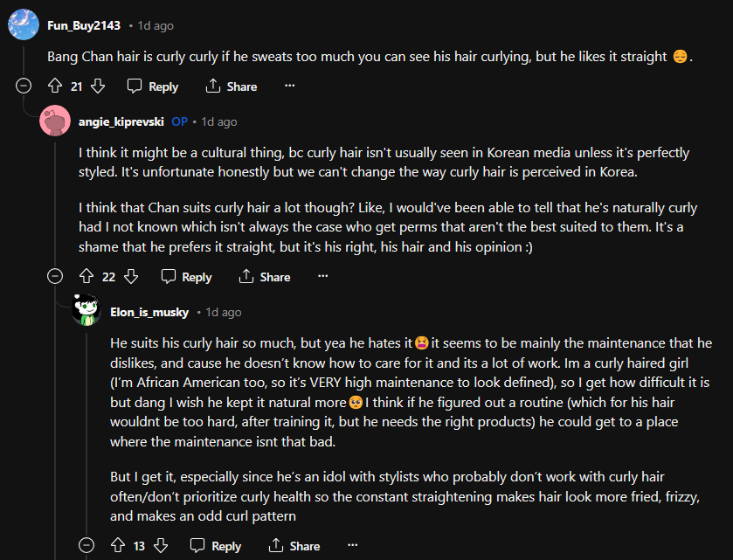
Task: Share Elon_is_musky's comment
Action: point(294,546)
